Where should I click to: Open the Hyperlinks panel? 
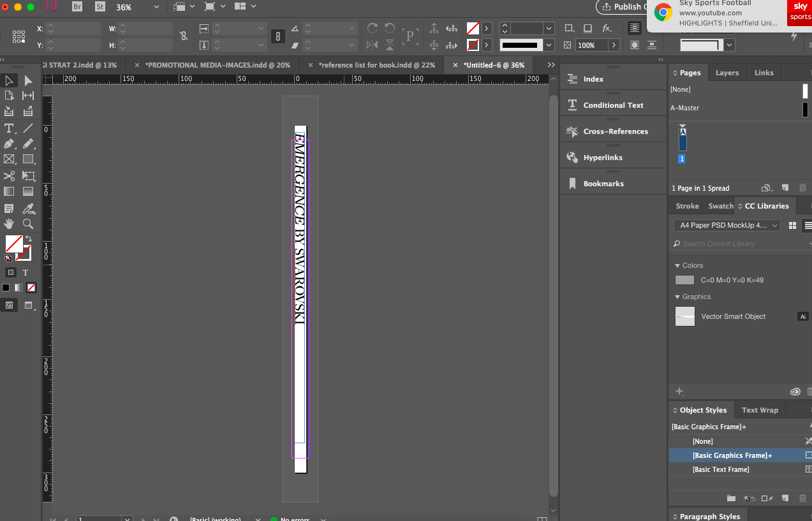coord(604,158)
